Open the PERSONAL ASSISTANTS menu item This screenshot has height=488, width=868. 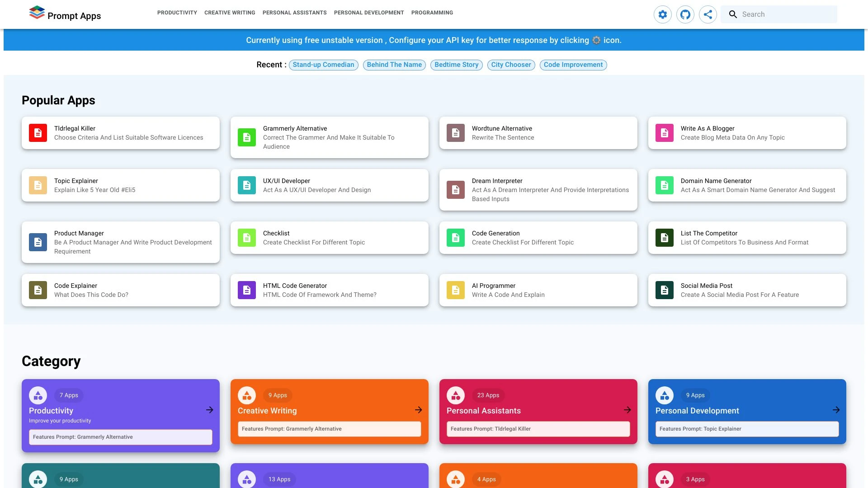294,13
